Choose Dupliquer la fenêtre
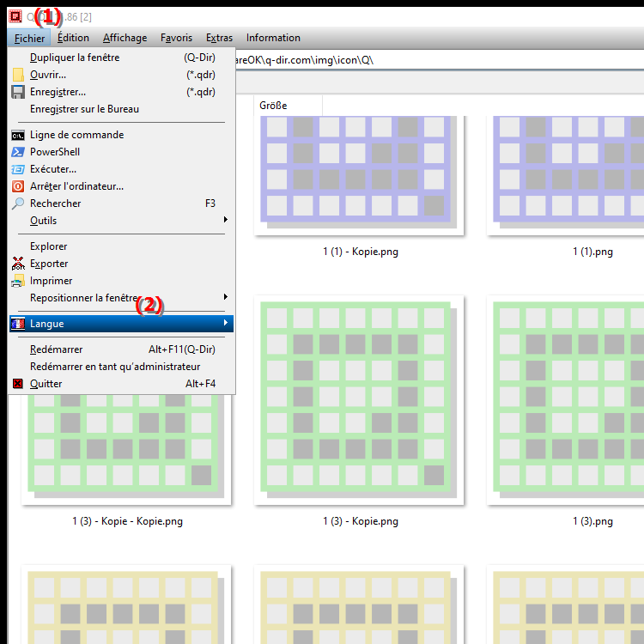Viewport: 644px width, 644px height. pyautogui.click(x=122, y=58)
